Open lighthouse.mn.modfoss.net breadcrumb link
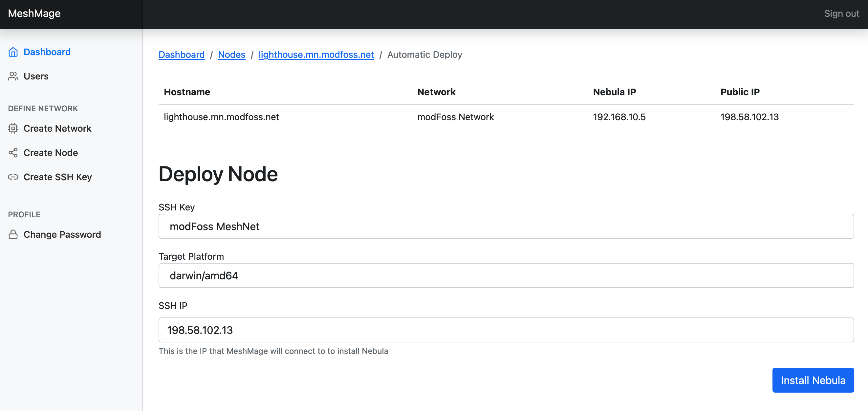 316,54
